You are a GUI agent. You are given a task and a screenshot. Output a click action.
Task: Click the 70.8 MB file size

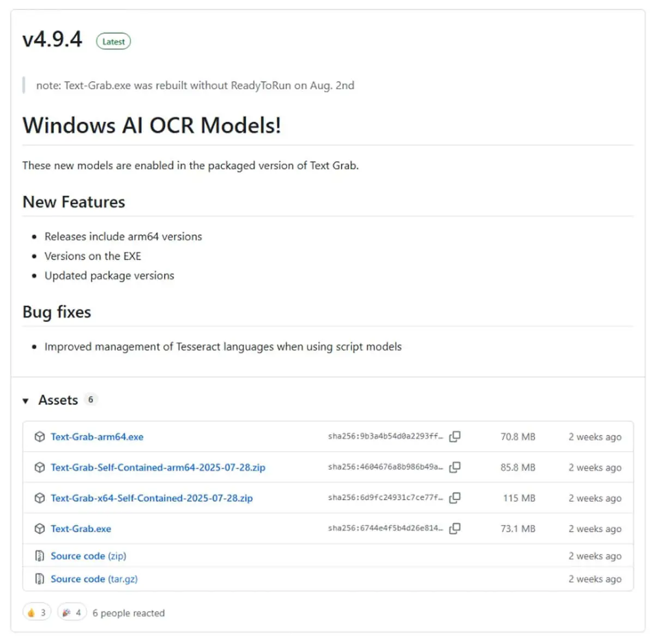(x=518, y=437)
